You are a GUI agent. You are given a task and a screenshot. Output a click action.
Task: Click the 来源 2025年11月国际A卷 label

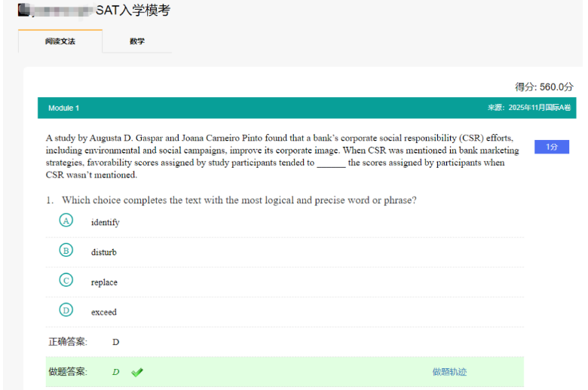(x=528, y=108)
